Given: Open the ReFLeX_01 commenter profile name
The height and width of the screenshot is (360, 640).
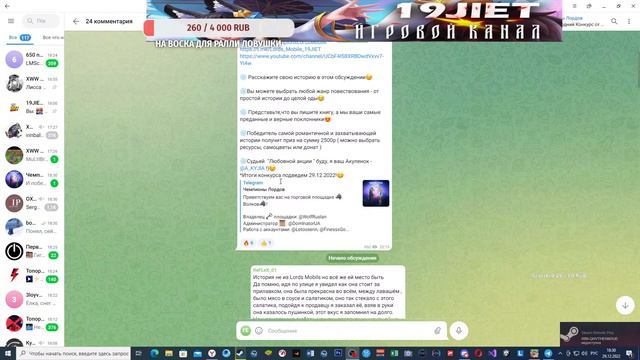Looking at the screenshot, I should click(264, 270).
